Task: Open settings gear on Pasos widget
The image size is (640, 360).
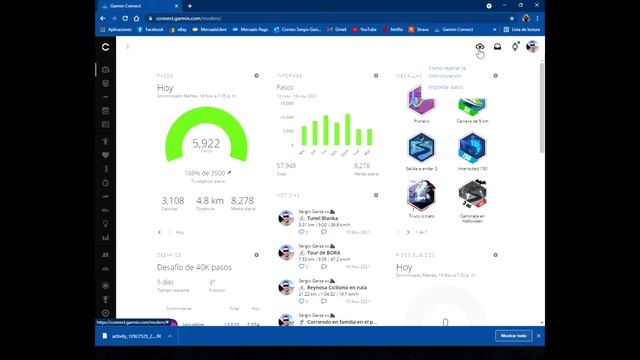Action: (x=256, y=76)
